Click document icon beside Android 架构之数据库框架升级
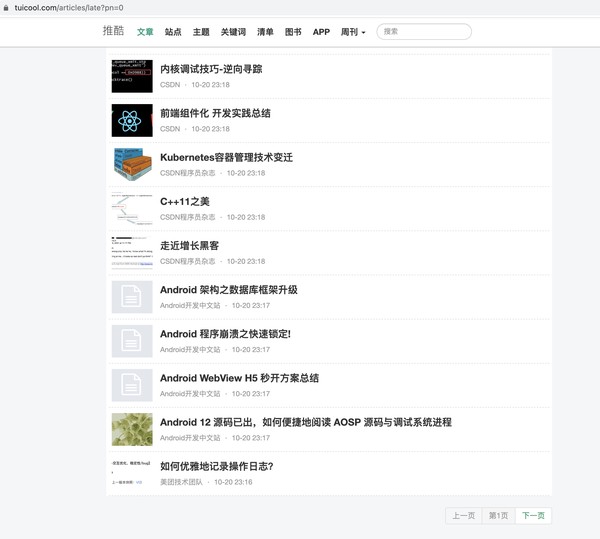This screenshot has width=600, height=539. click(132, 297)
